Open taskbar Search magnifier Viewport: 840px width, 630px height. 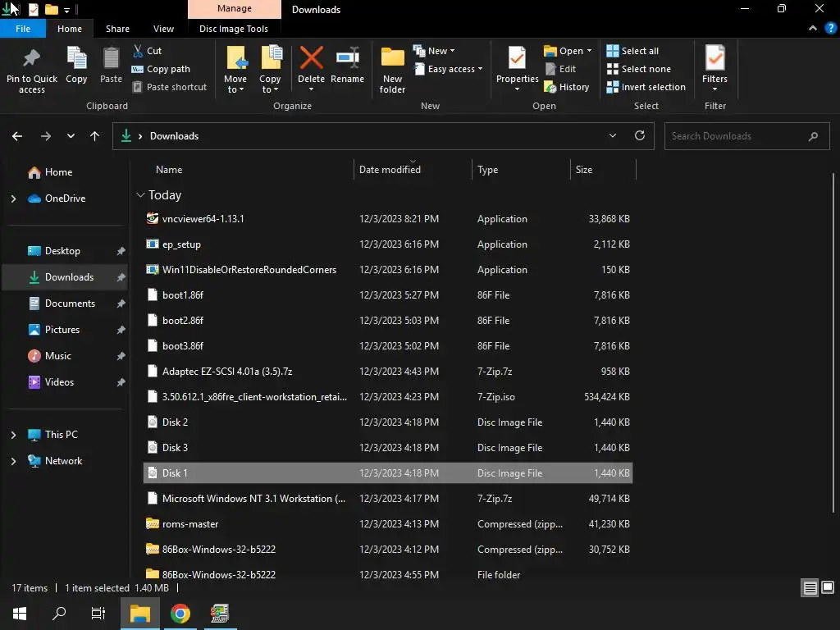59,614
